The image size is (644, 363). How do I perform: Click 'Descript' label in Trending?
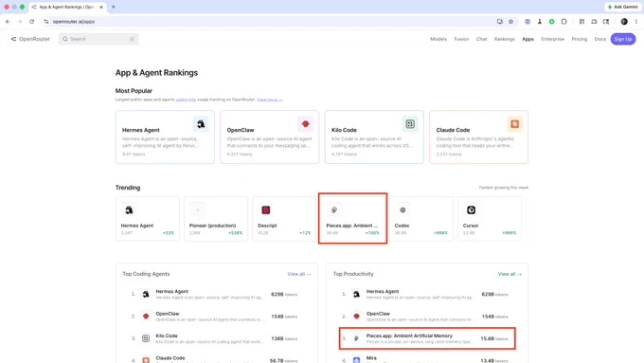[x=267, y=226]
